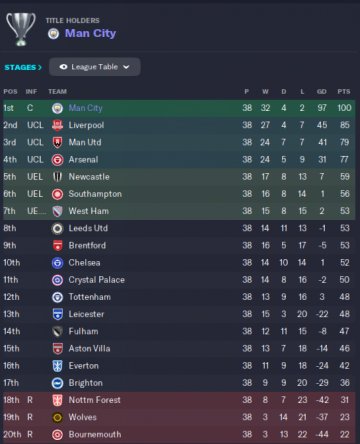Click the Newcastle striped badge icon
This screenshot has height=444, width=360.
point(57,177)
